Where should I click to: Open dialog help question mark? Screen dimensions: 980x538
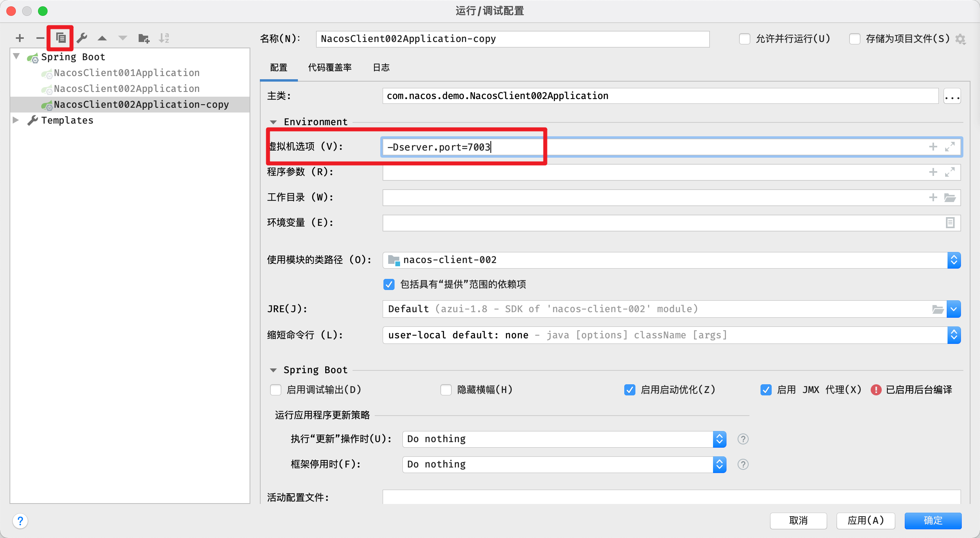(20, 521)
